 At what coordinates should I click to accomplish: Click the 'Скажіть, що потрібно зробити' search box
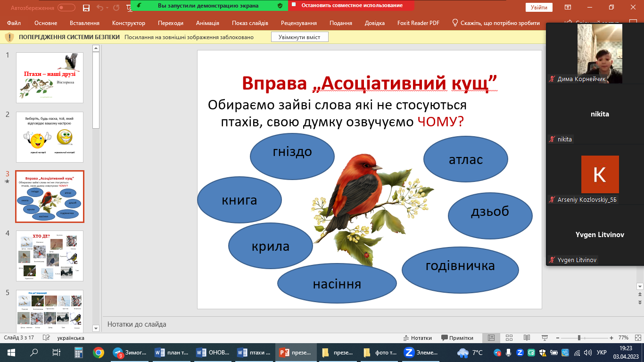pyautogui.click(x=496, y=23)
